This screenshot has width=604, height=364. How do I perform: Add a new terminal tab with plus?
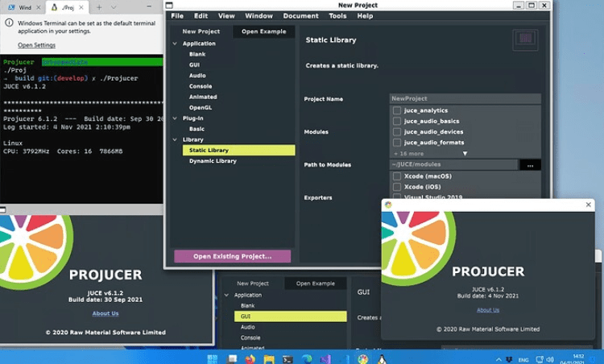pos(99,7)
